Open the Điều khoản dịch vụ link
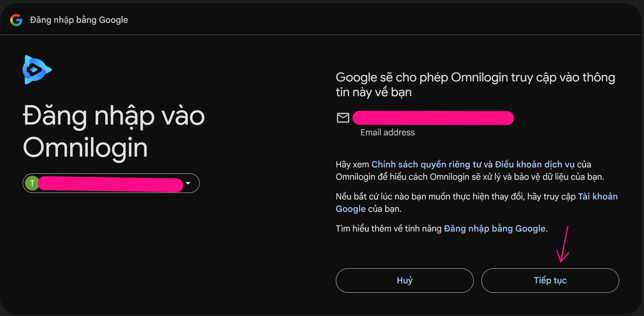Viewport: 644px width, 316px height. pyautogui.click(x=535, y=165)
